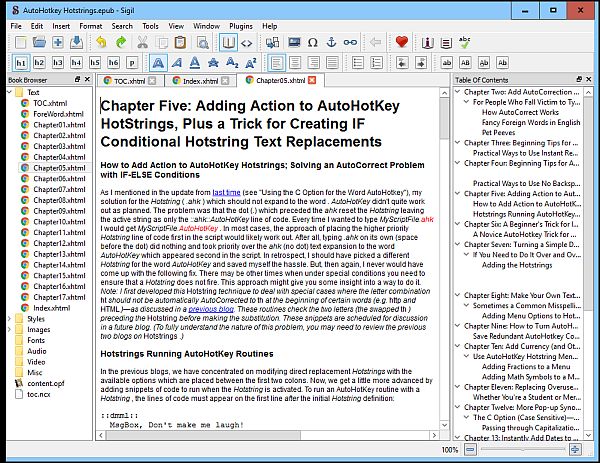The image size is (600, 463).
Task: Open Find and Replace magnifier icon
Action: click(202, 42)
